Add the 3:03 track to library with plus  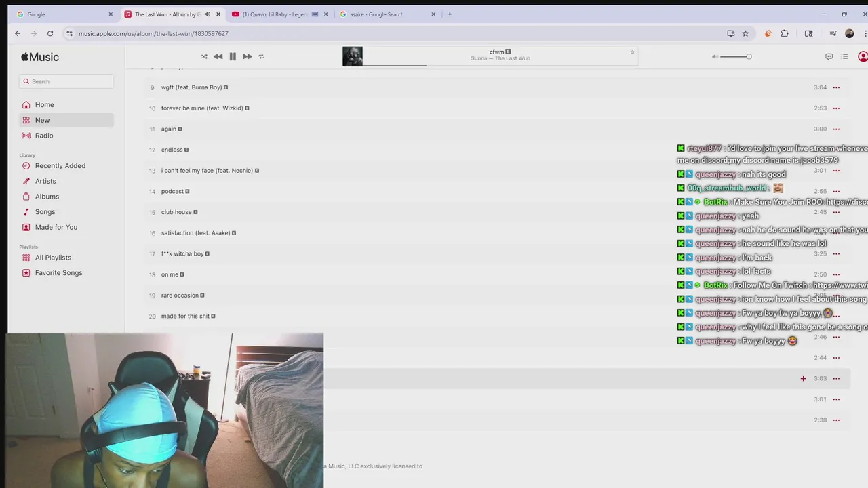click(803, 379)
